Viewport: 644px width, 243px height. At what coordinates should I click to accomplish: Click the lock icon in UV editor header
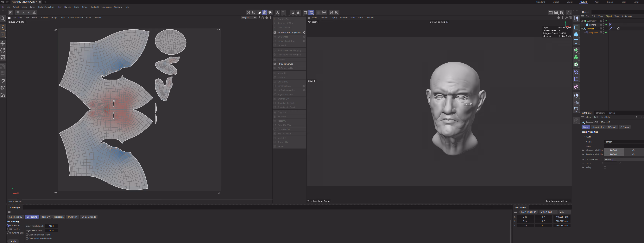pos(262,18)
